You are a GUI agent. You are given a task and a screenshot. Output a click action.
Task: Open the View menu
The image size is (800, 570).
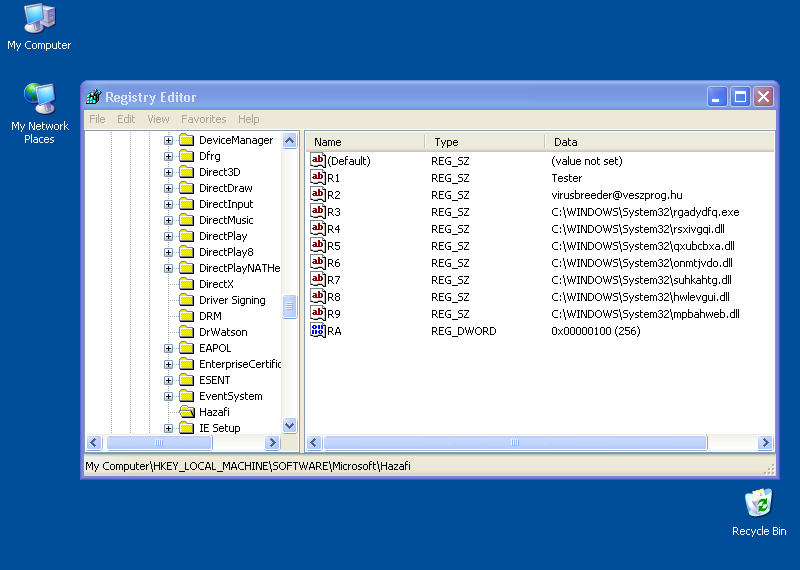coord(158,119)
